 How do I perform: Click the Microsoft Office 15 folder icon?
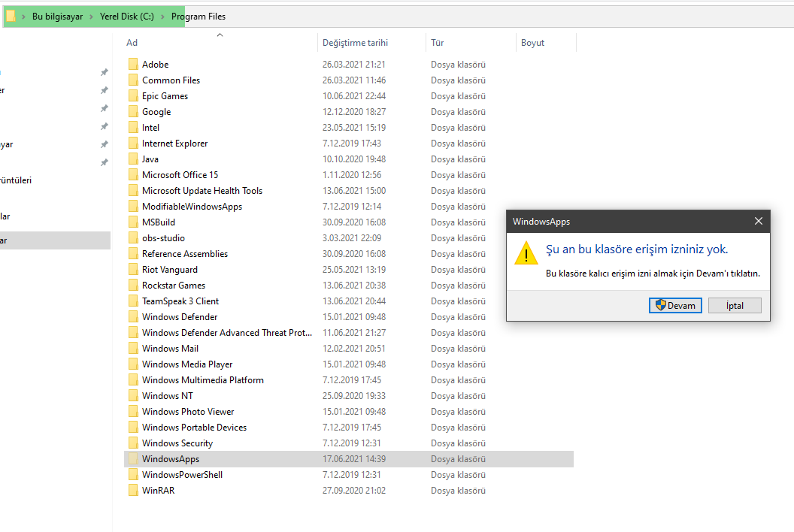(x=133, y=174)
